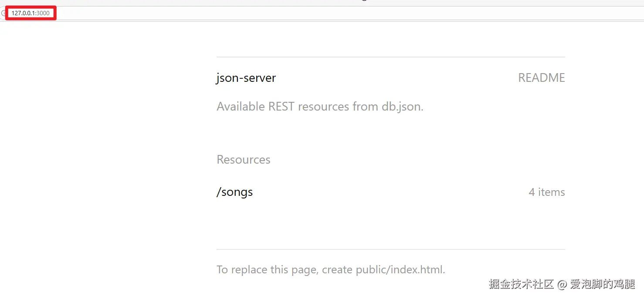
Task: Click the site information icon in address bar
Action: (4, 13)
